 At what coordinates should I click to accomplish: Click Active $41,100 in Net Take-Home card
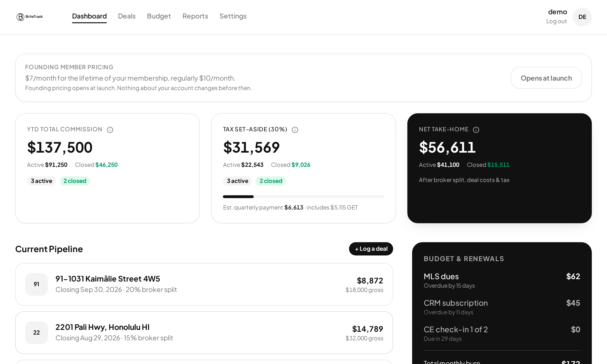[439, 165]
